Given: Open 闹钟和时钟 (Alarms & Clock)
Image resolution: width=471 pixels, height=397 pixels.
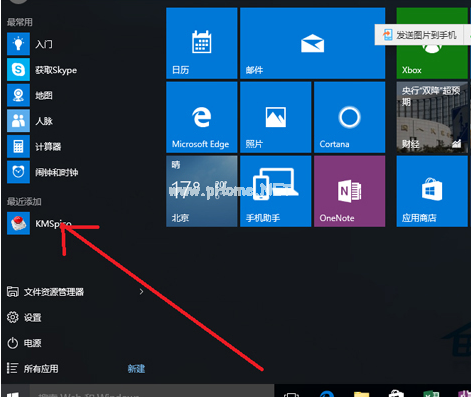Looking at the screenshot, I should pyautogui.click(x=43, y=172).
